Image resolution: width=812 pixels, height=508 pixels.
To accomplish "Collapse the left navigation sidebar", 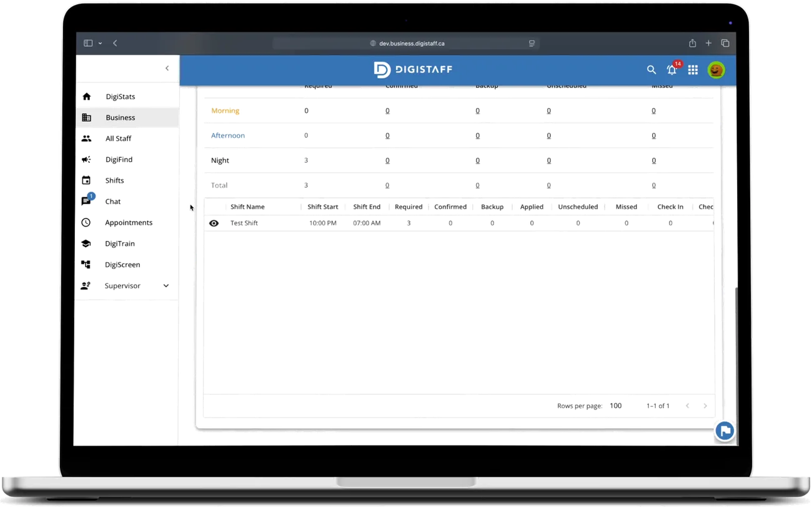I will coord(167,68).
